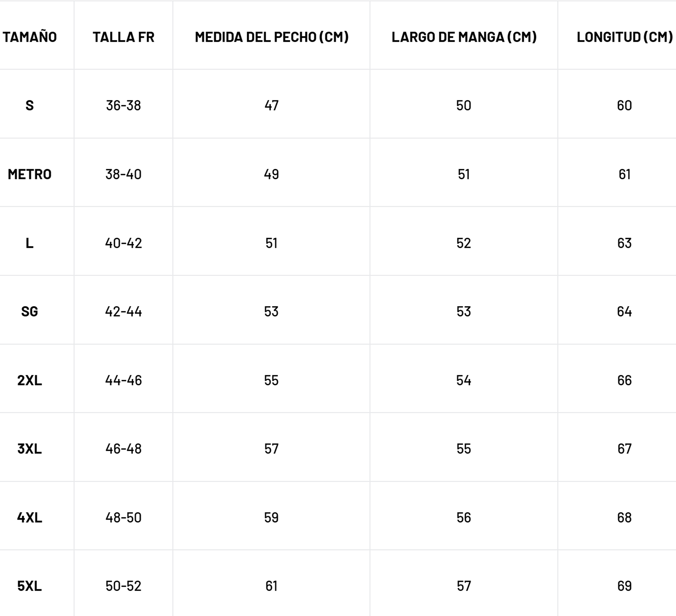Select the 42-44 FR size cell
The image size is (676, 616).
(x=123, y=311)
